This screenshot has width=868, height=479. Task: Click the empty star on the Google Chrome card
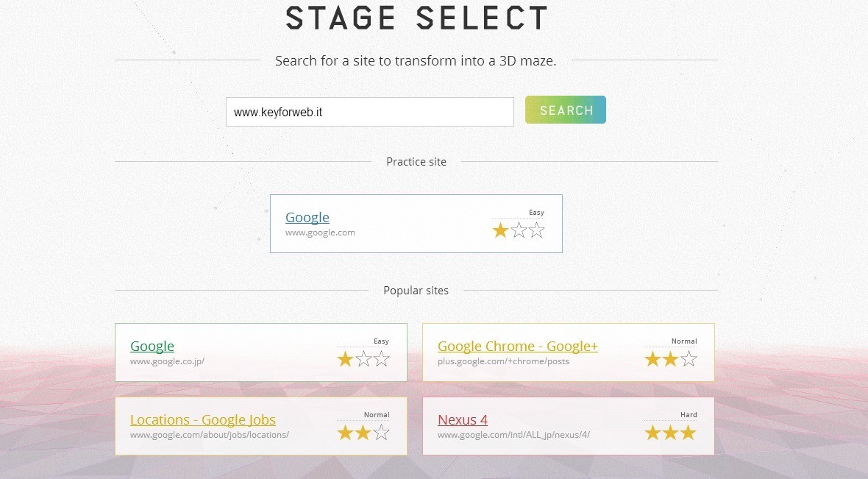pyautogui.click(x=689, y=359)
